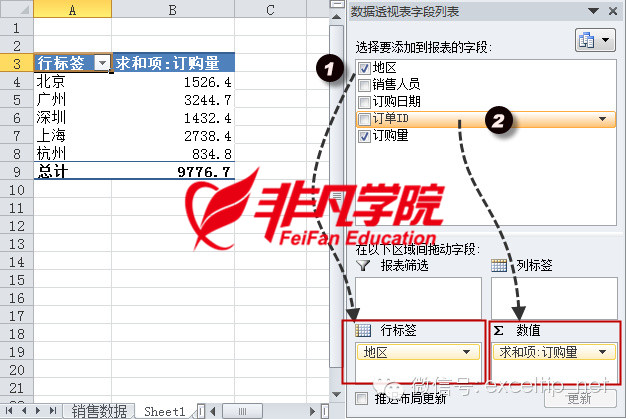Select cell with value 1526.4
This screenshot has width=630, height=419.
click(x=173, y=82)
